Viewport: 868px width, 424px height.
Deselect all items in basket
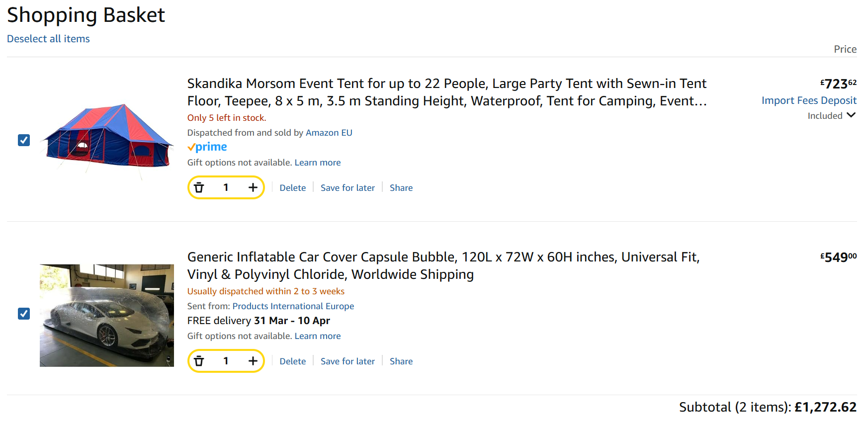48,39
